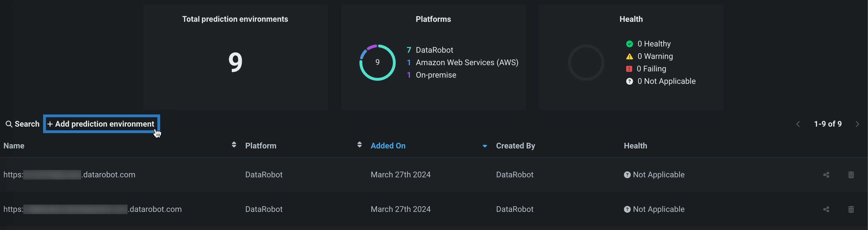Share the first datarobot.com environment
The image size is (868, 230).
[826, 175]
